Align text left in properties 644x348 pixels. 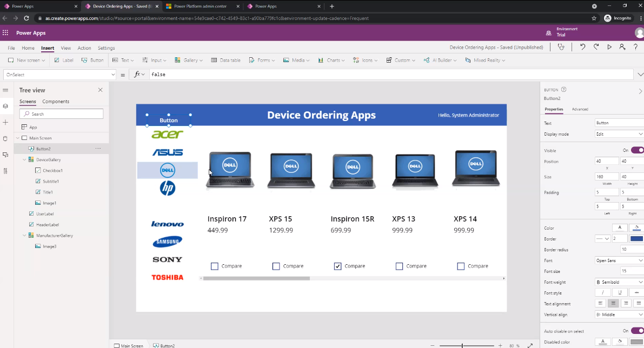(600, 303)
